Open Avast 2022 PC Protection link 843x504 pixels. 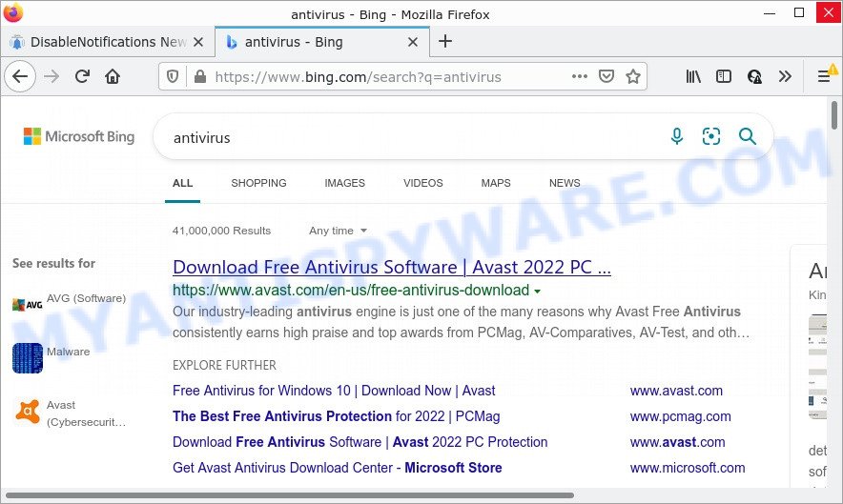click(360, 442)
